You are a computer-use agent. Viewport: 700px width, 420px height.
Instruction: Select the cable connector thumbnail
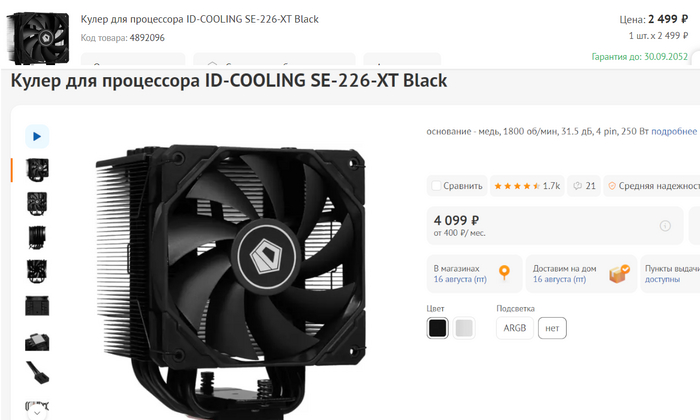pos(37,373)
